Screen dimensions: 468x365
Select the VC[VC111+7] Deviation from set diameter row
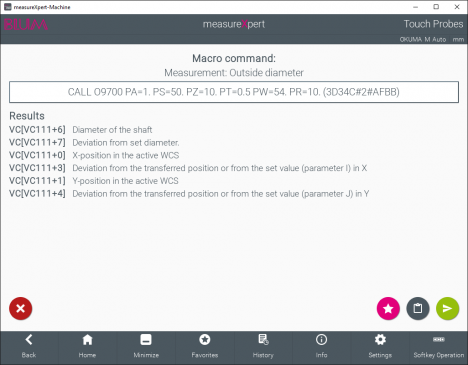94,143
